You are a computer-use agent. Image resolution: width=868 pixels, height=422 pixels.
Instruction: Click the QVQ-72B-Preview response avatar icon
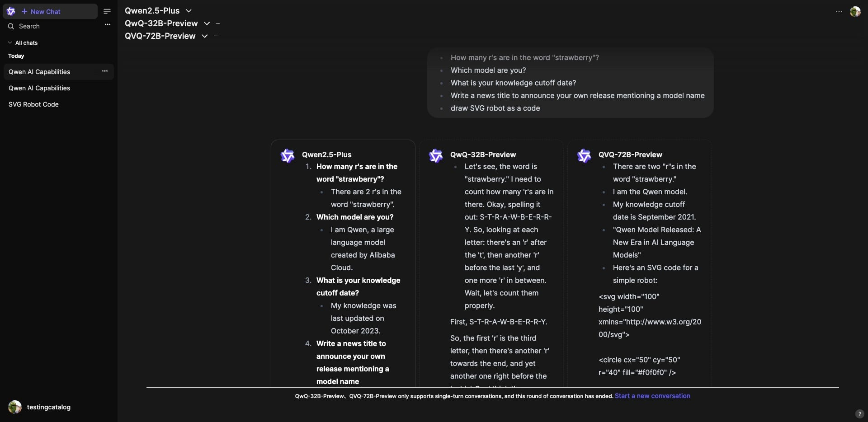584,155
